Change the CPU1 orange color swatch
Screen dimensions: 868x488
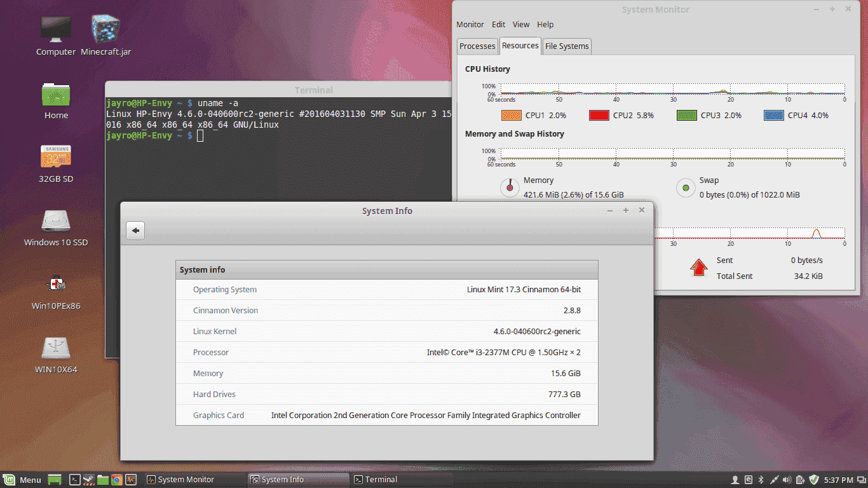pyautogui.click(x=512, y=116)
